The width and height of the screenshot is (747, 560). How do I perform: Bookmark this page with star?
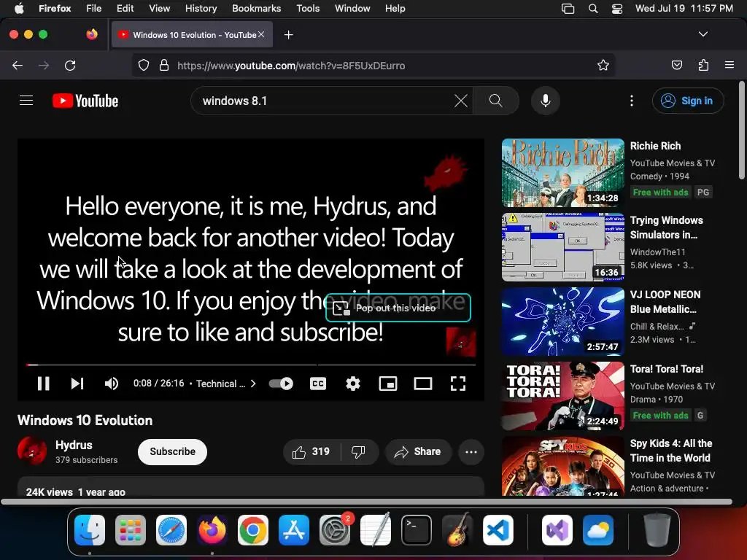click(x=603, y=65)
